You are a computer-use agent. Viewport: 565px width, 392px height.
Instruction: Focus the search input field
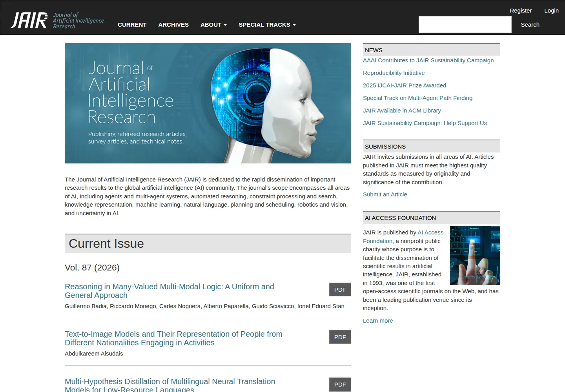(x=465, y=25)
